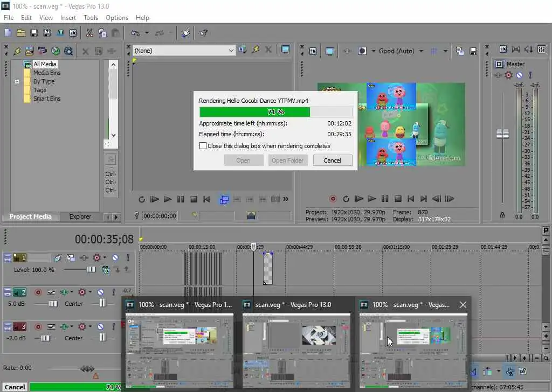Toggle 'Close this dialog box when rendering completes'
The width and height of the screenshot is (552, 392).
coord(203,146)
